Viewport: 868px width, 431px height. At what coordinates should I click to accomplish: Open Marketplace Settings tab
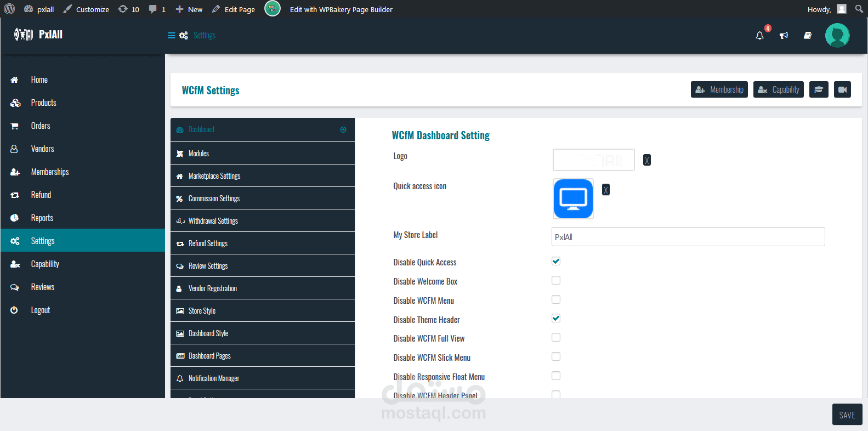(263, 176)
